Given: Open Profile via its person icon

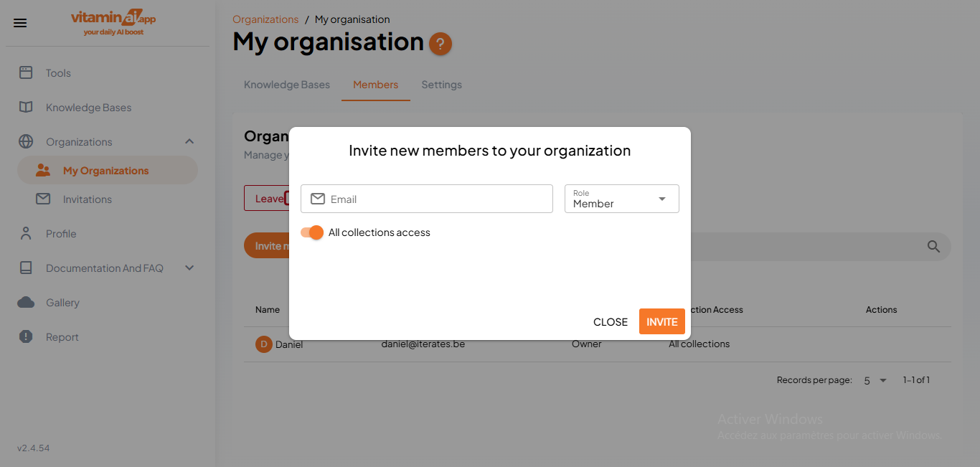Looking at the screenshot, I should pyautogui.click(x=26, y=233).
